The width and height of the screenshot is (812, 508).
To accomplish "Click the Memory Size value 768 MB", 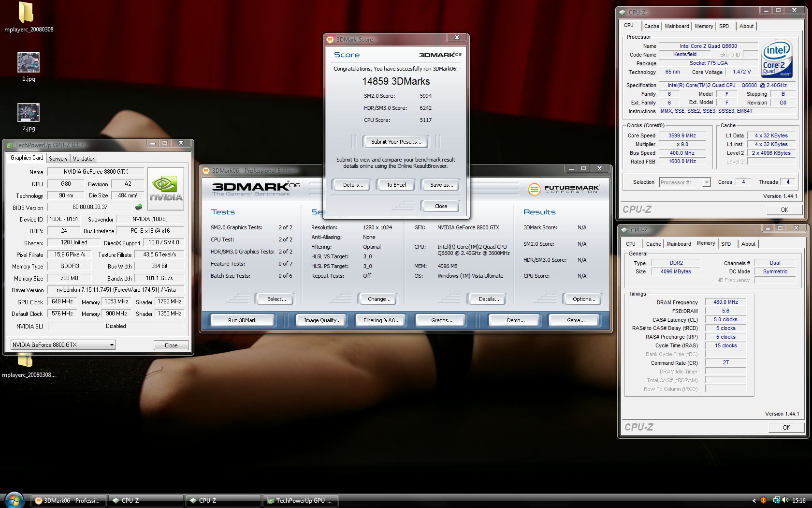I will tap(69, 278).
